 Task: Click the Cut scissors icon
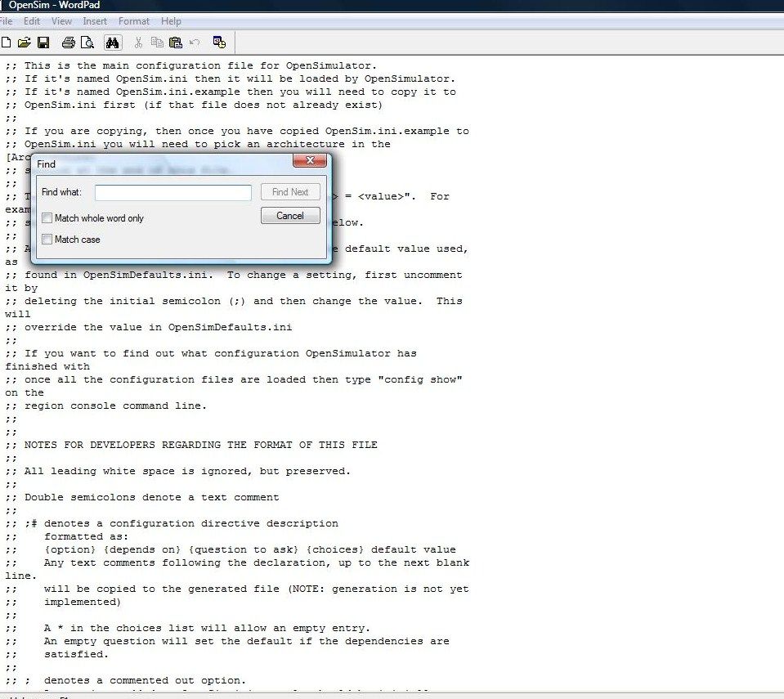(138, 43)
